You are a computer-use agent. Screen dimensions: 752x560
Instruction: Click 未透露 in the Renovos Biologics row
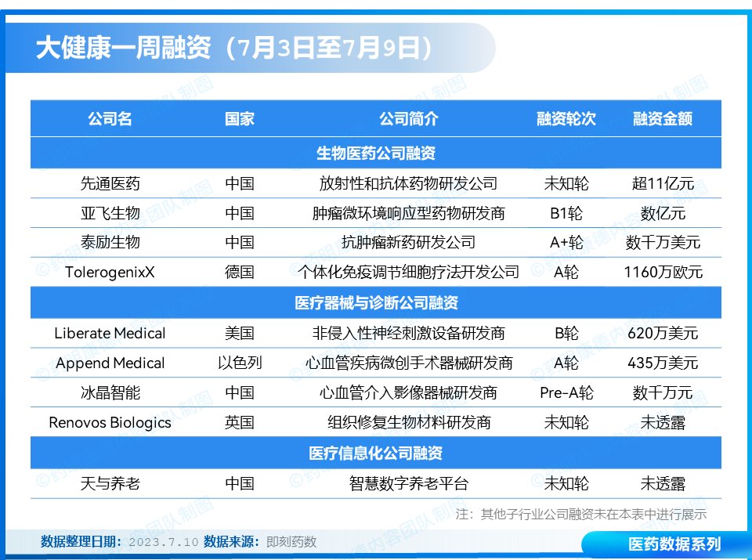[x=663, y=422]
